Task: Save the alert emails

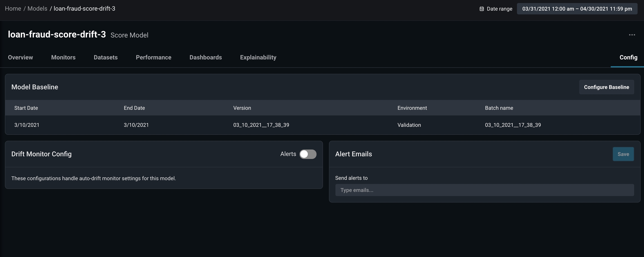Action: (x=623, y=154)
